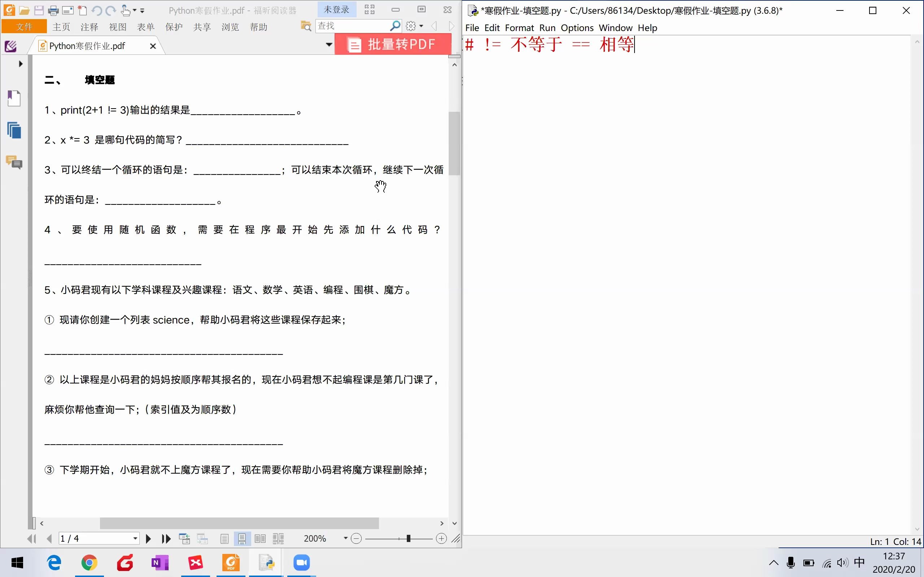Toggle single page view mode

pos(225,538)
